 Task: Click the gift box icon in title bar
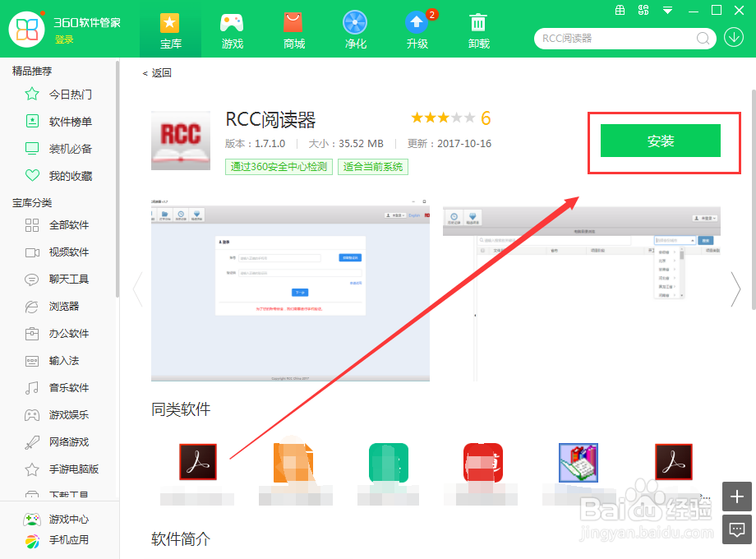click(620, 10)
